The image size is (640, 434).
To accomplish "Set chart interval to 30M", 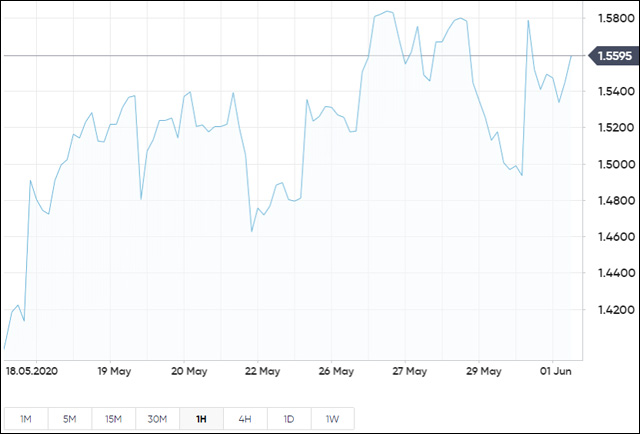I will click(x=157, y=418).
